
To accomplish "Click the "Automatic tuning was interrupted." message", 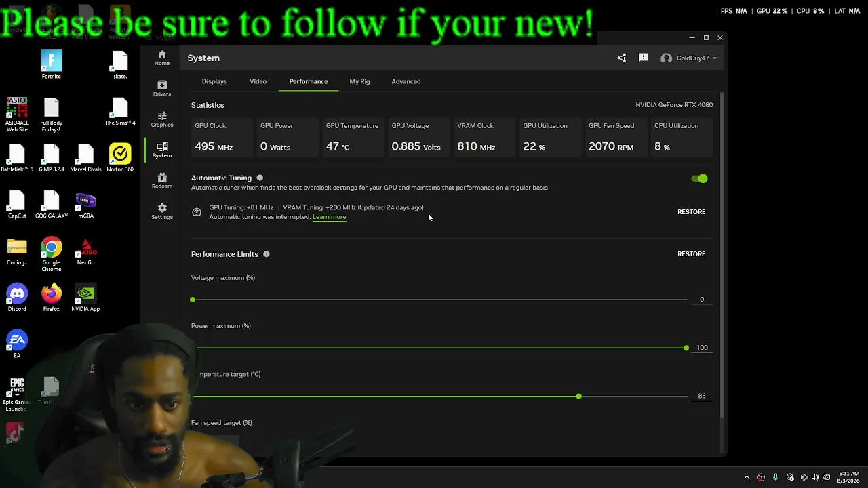I will point(260,217).
